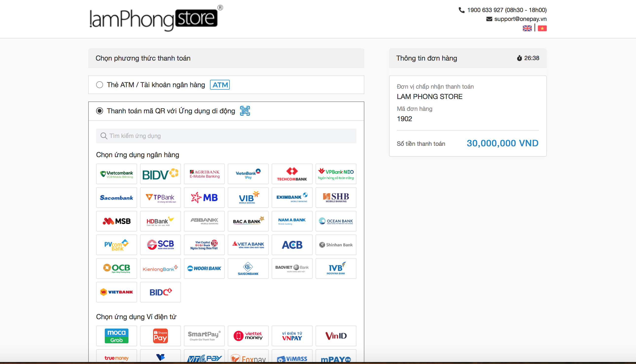Choose the VinID wallet icon
Image resolution: width=636 pixels, height=364 pixels.
[336, 336]
